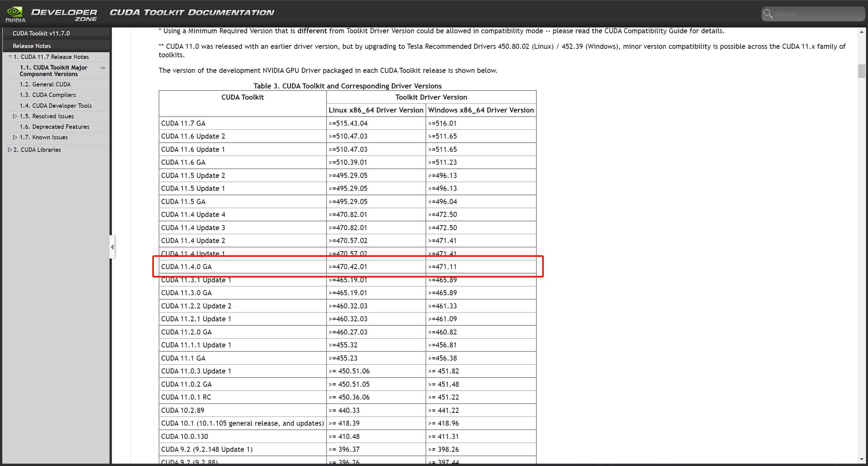Click arrow icon beside Major Component Versions
Image resolution: width=868 pixels, height=466 pixels.
(102, 68)
